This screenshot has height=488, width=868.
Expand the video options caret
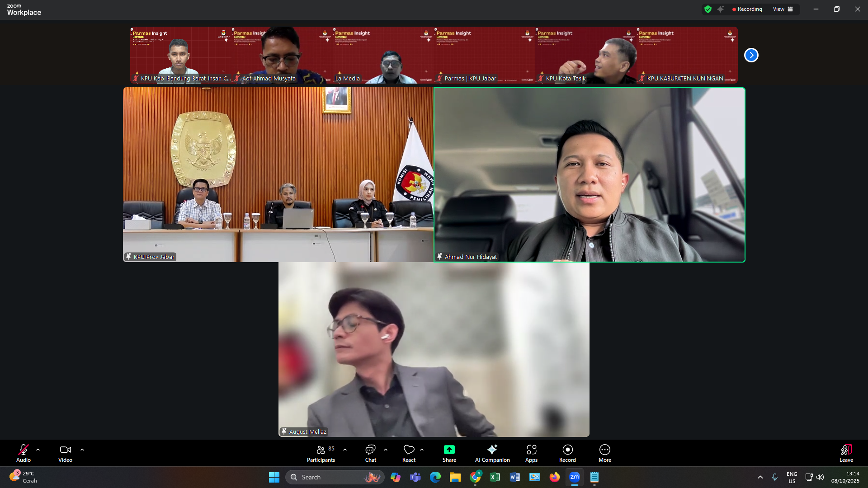pos(82,450)
